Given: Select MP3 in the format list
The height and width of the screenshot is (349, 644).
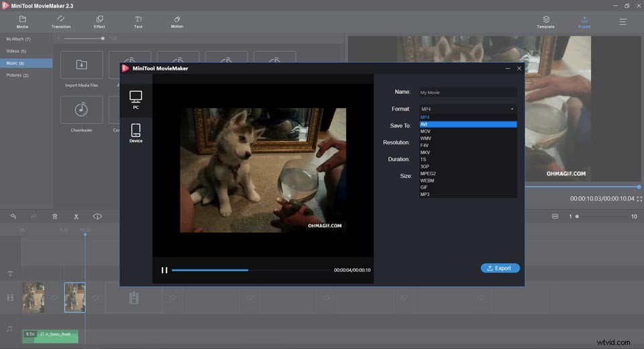Looking at the screenshot, I should 468,194.
